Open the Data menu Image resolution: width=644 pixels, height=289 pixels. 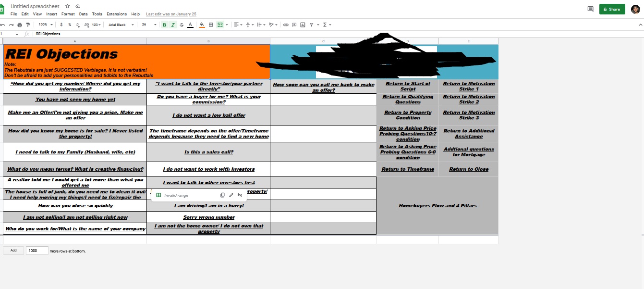tap(84, 14)
